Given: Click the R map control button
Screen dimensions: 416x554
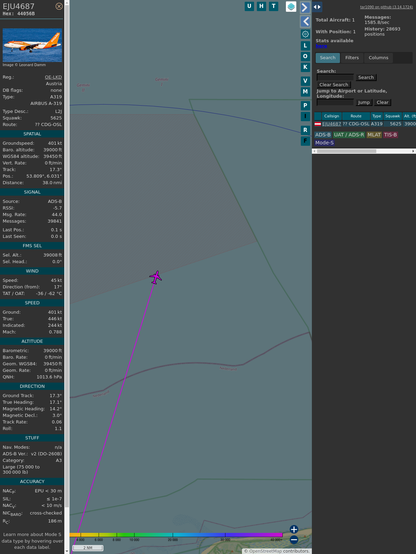Looking at the screenshot, I should [305, 130].
